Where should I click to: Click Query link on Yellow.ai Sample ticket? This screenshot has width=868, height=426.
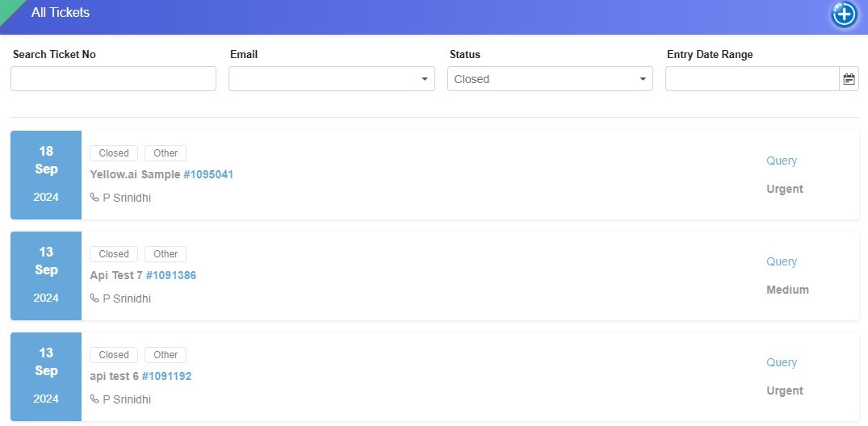(x=781, y=161)
